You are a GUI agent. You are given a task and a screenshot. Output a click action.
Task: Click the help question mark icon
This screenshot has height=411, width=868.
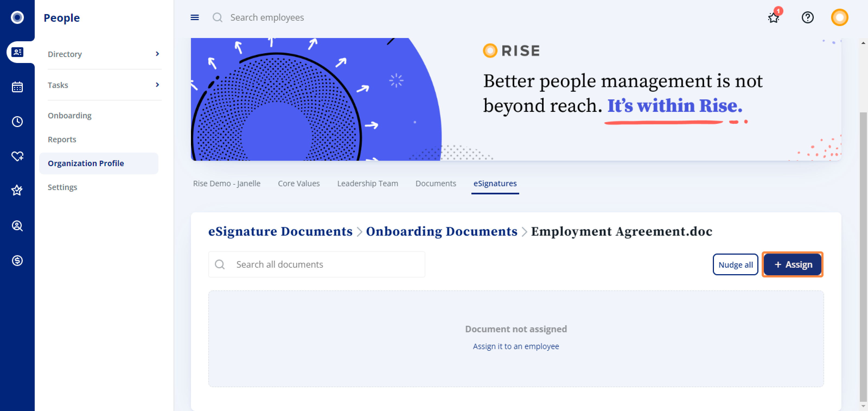[x=807, y=17]
